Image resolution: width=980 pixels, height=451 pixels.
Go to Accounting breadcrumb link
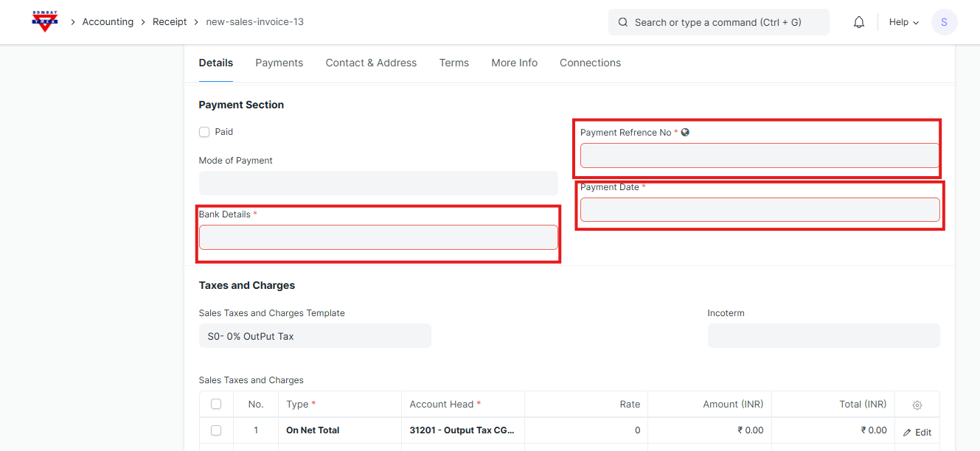pyautogui.click(x=108, y=22)
